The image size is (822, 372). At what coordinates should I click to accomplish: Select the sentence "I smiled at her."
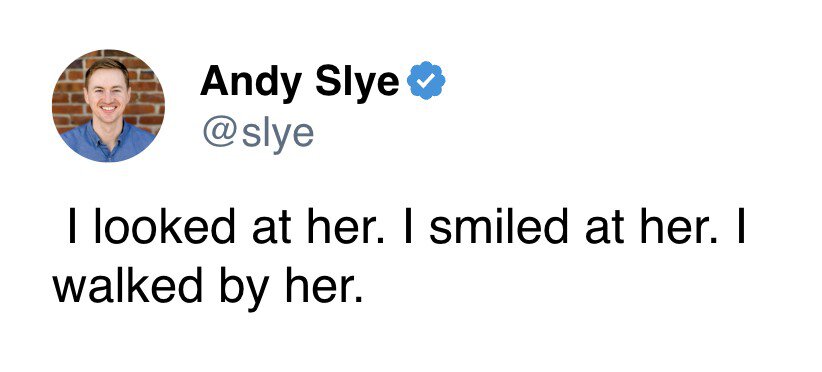560,228
